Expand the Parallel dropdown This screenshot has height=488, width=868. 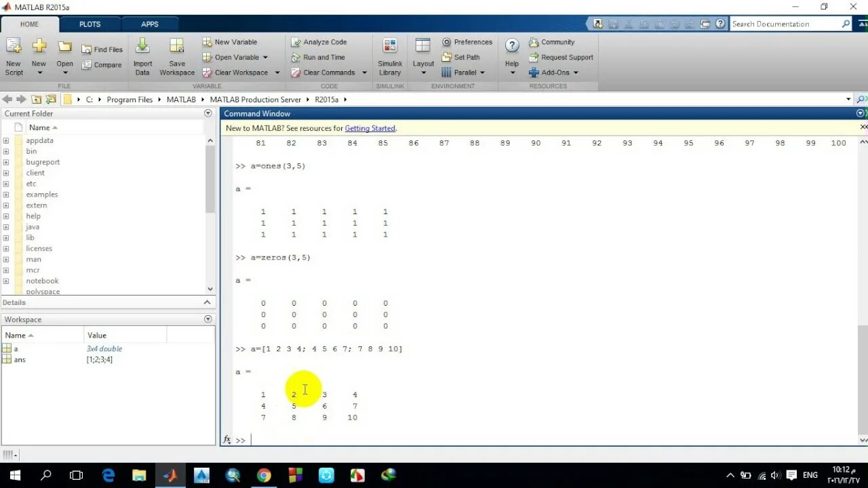click(482, 73)
